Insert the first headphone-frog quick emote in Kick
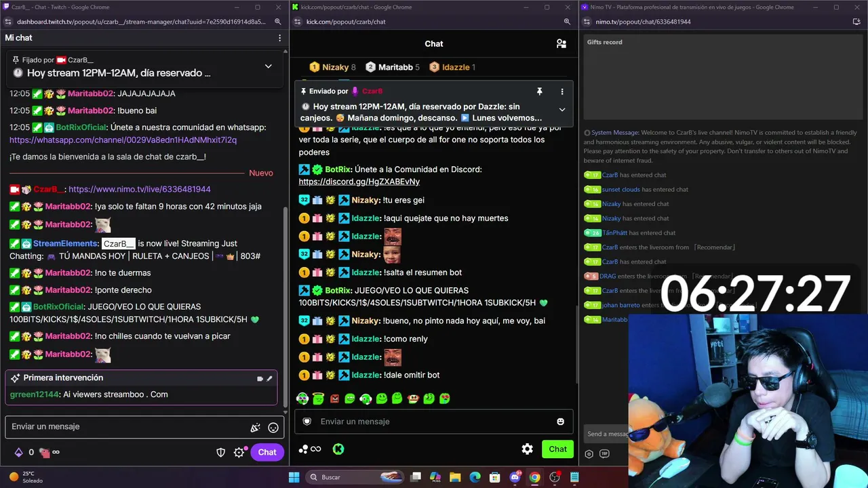Screen dimensions: 868x488 click(302, 399)
